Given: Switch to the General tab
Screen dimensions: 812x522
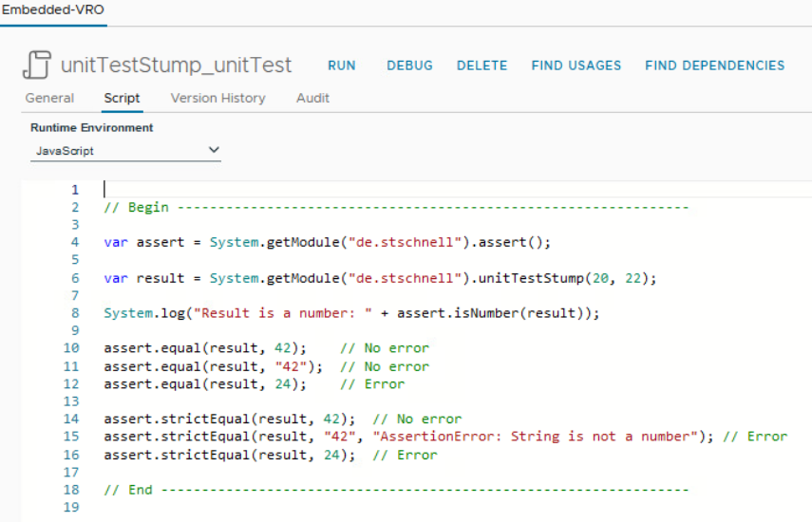Looking at the screenshot, I should pyautogui.click(x=49, y=98).
